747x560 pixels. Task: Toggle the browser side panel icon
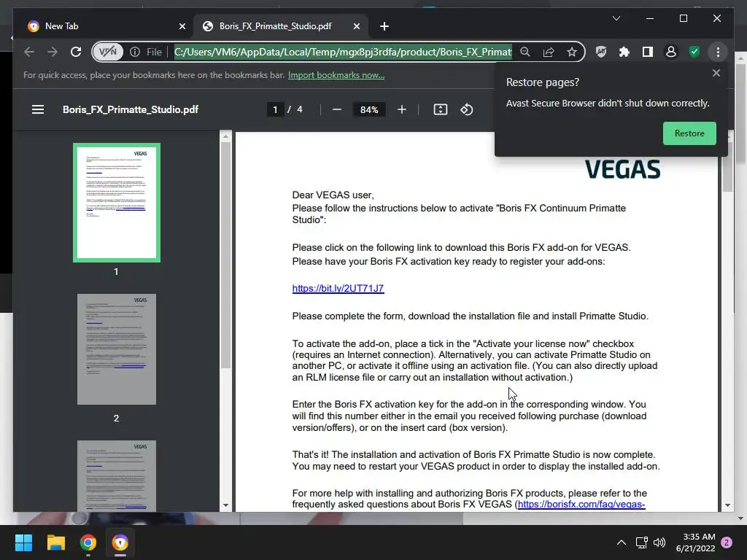[648, 52]
